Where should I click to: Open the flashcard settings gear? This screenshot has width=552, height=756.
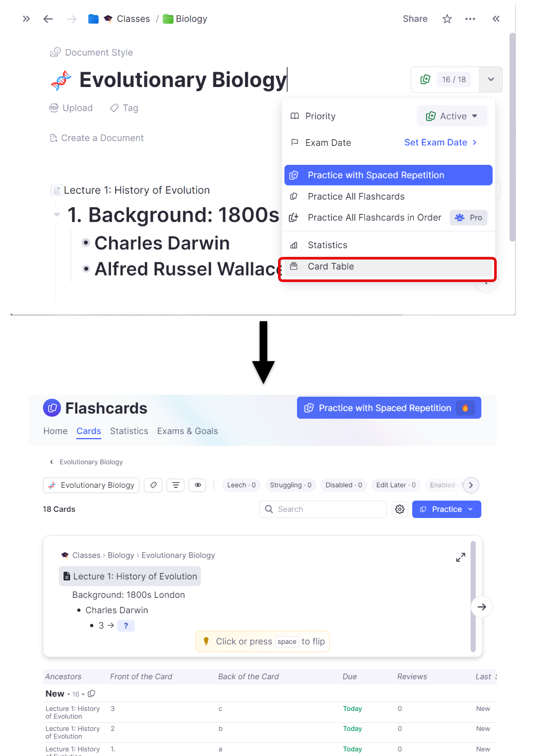pyautogui.click(x=400, y=509)
